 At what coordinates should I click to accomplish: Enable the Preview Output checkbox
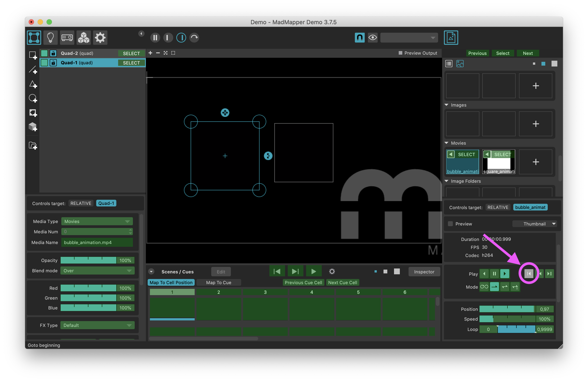pos(401,53)
